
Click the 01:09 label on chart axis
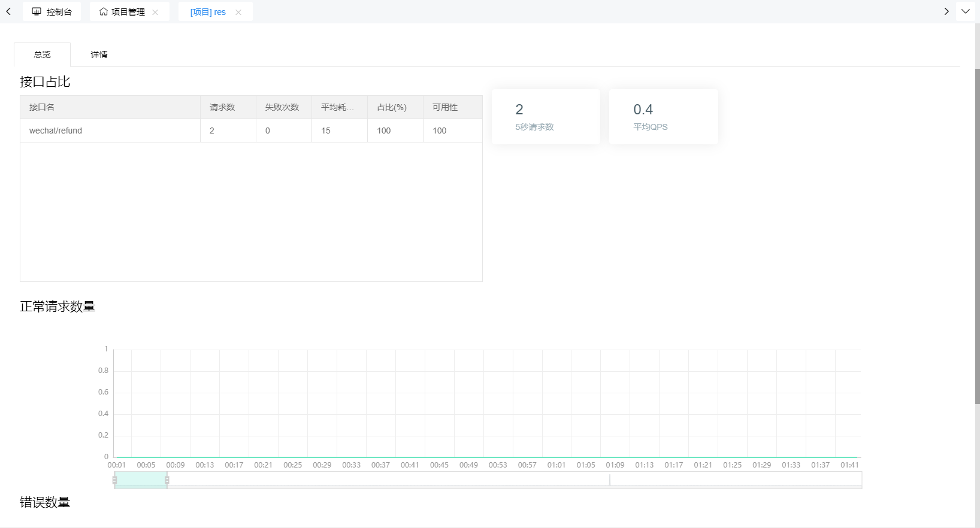point(615,465)
